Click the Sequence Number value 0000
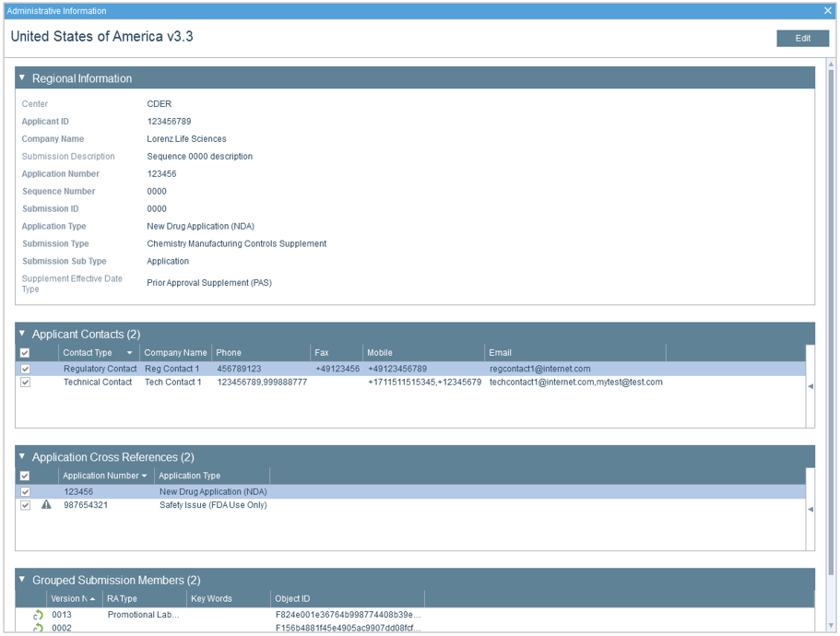 157,192
